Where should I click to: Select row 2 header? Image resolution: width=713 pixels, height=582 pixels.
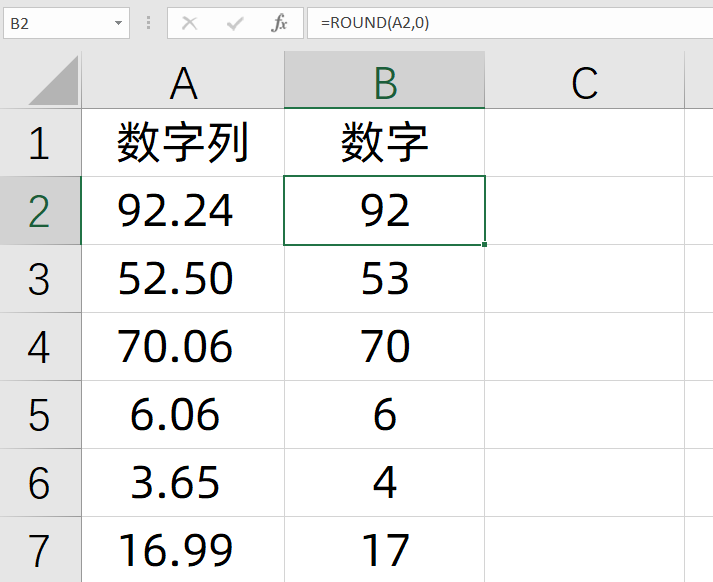[x=40, y=211]
